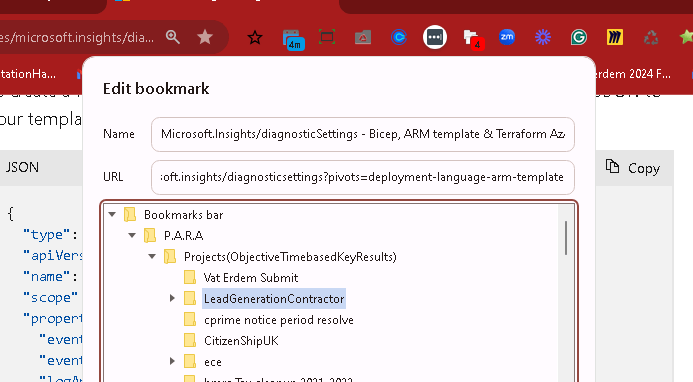Select the LeadGenerationContractor folder
The image size is (693, 382).
[x=274, y=299]
